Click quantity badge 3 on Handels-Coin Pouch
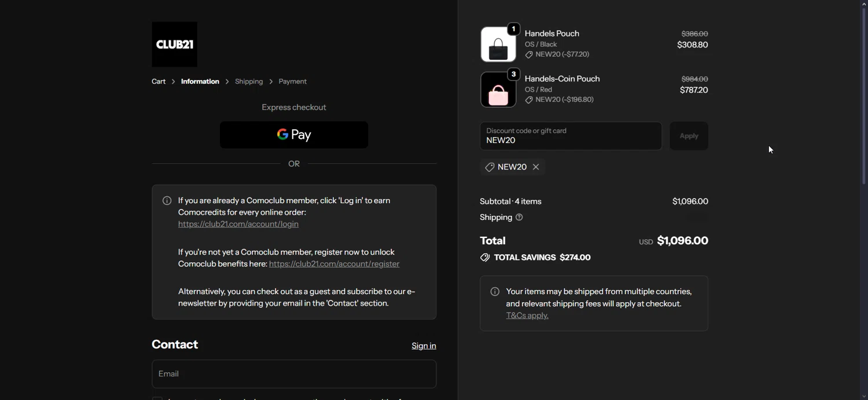Viewport: 868px width, 400px height. pyautogui.click(x=513, y=74)
